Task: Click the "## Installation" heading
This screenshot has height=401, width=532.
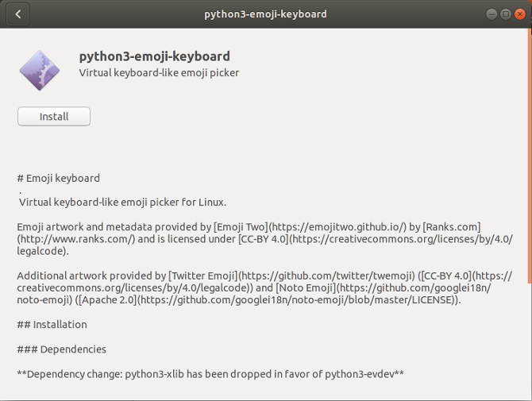Action: point(52,325)
